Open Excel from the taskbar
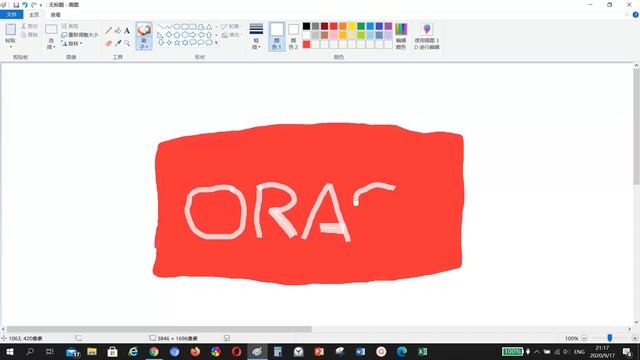The image size is (640, 360). (422, 351)
